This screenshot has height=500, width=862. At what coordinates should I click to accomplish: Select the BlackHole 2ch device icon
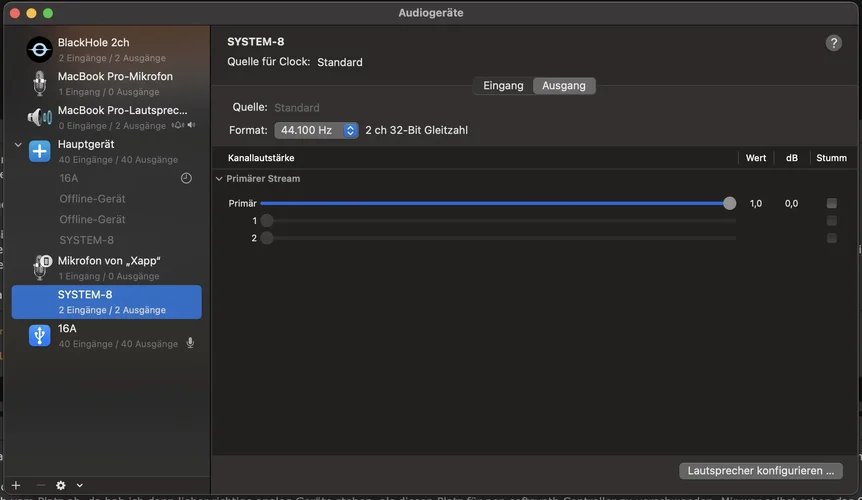click(39, 50)
